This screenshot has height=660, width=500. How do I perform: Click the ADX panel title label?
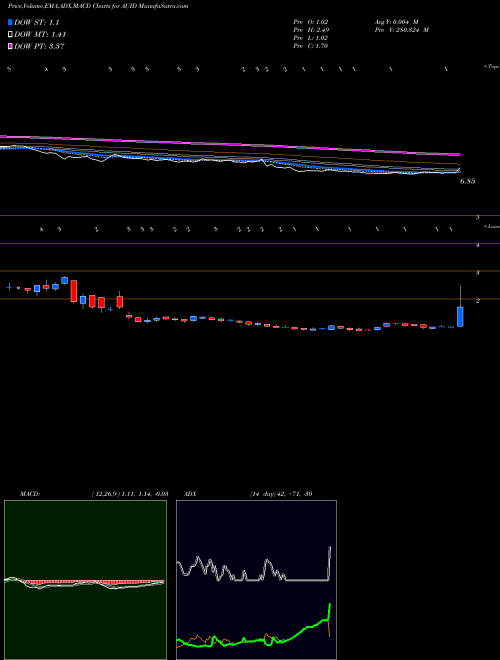coord(190,494)
